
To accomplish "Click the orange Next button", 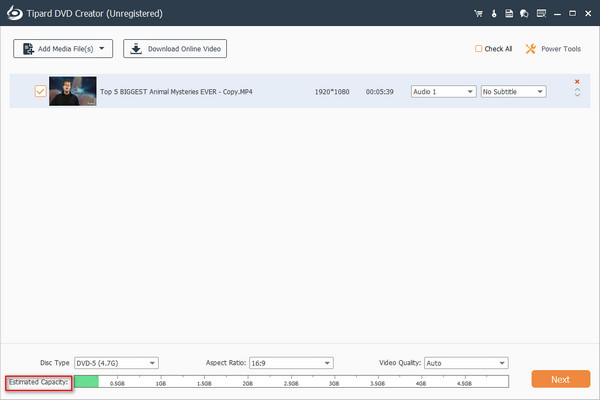I will [x=561, y=379].
